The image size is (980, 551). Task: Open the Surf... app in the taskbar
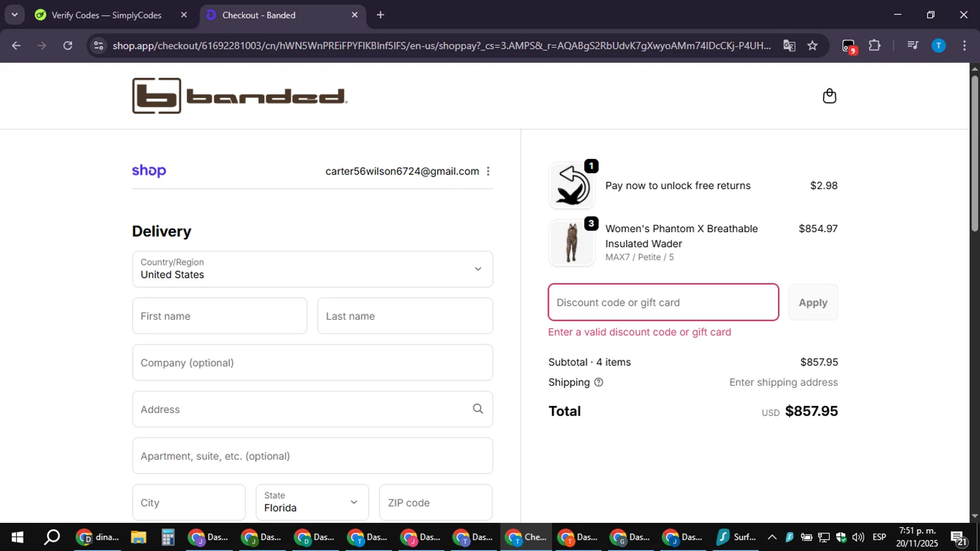click(x=736, y=537)
